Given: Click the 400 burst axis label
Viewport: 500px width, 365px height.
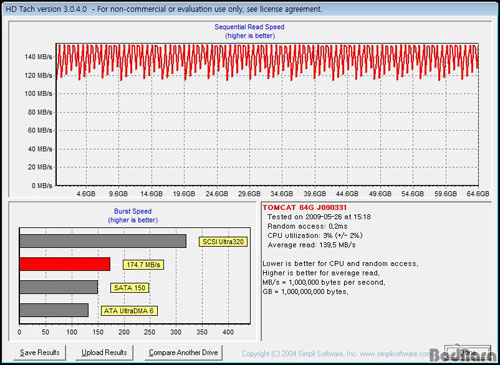Looking at the screenshot, I should pyautogui.click(x=228, y=332).
